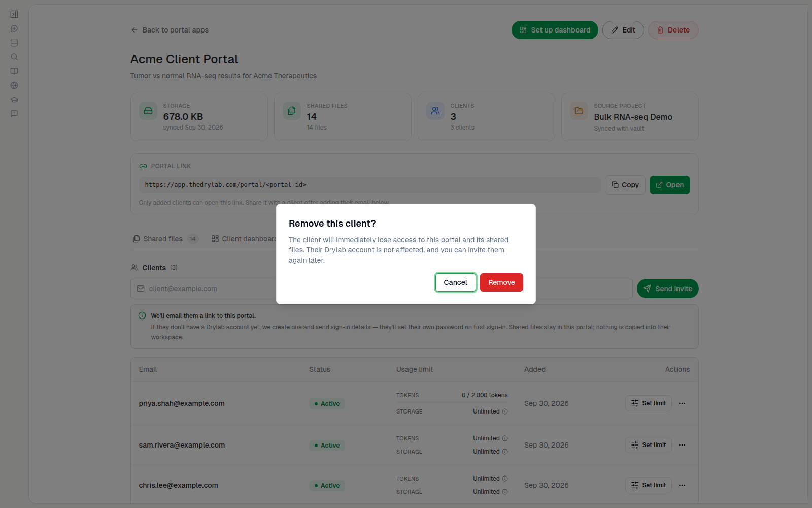812x508 pixels.
Task: Click storage Unlimited info icon for priya.shah
Action: click(x=505, y=411)
